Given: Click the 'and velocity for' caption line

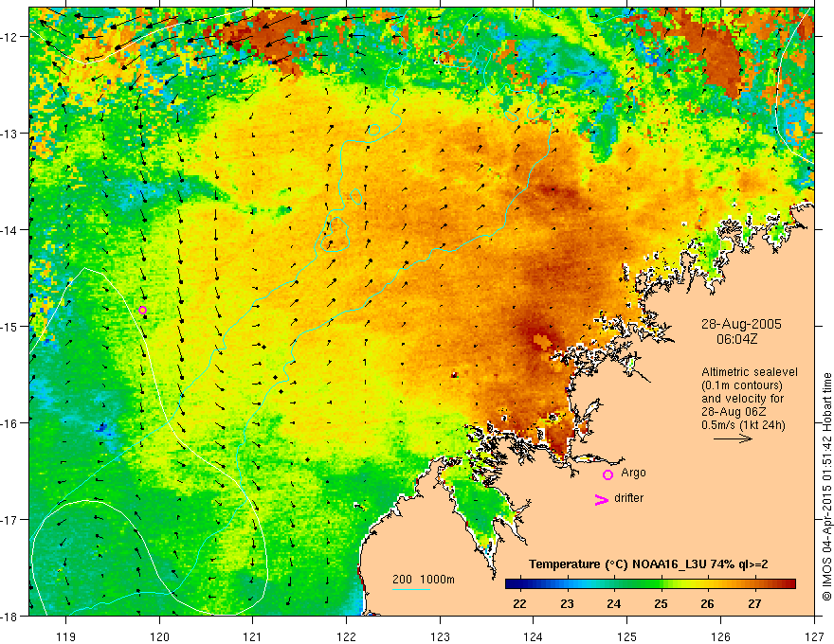Looking at the screenshot, I should click(x=742, y=399).
